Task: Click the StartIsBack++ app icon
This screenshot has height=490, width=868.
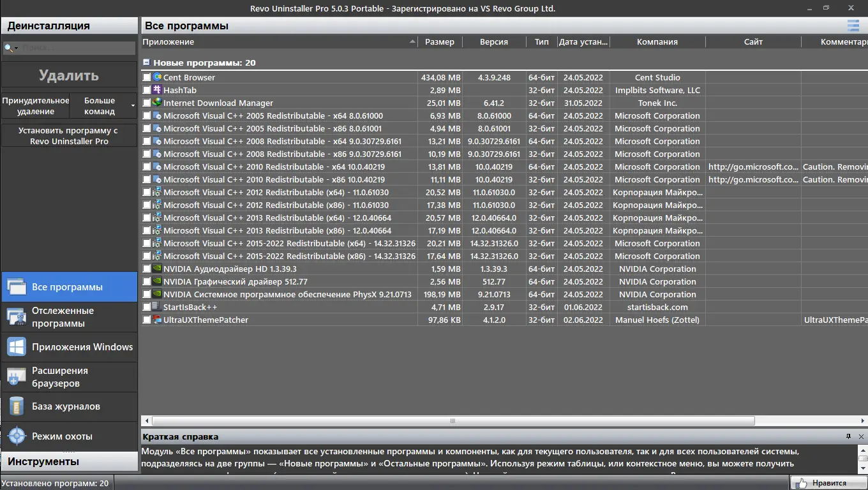Action: pos(157,307)
